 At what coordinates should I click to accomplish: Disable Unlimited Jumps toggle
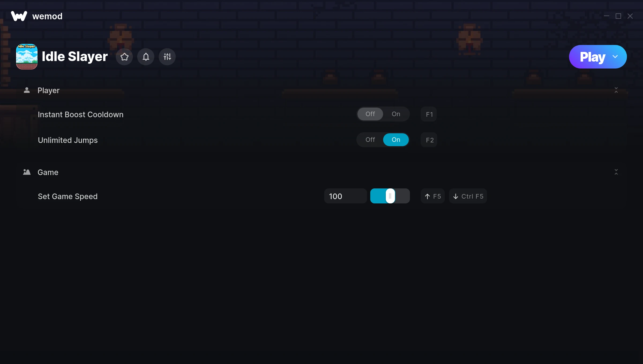tap(370, 139)
